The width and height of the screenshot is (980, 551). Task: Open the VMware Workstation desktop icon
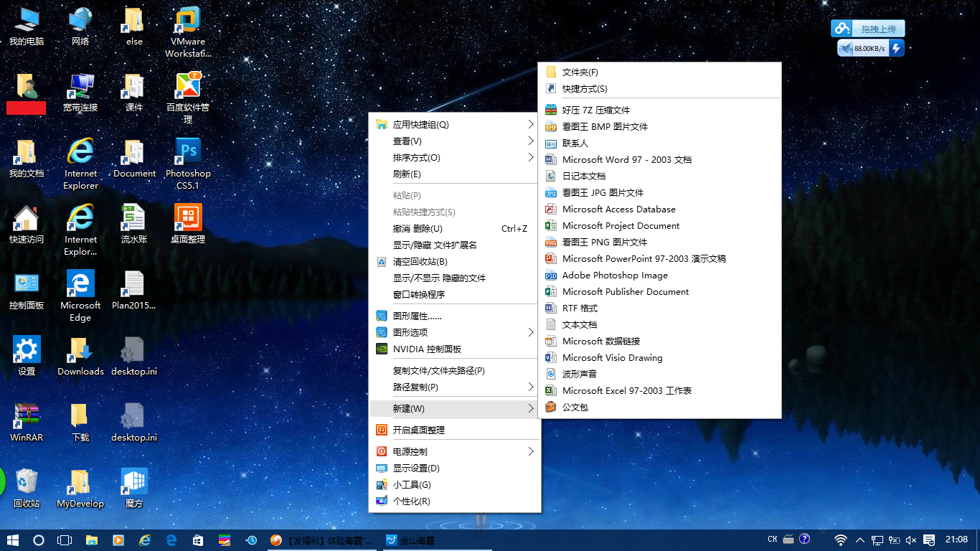[188, 32]
